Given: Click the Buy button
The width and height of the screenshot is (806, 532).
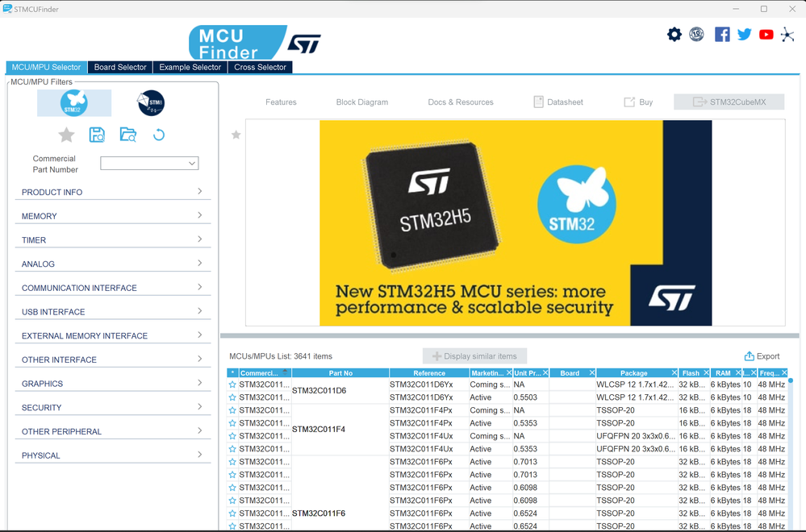Looking at the screenshot, I should (x=638, y=102).
